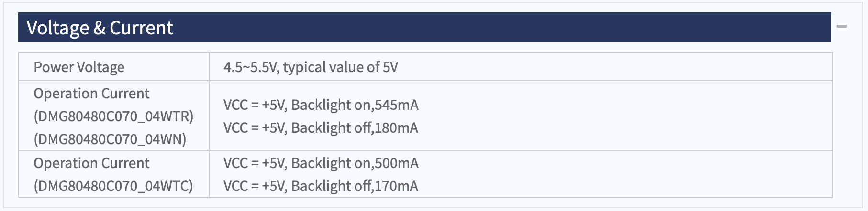Click the Voltage & Current header bar
Viewport: 868px width, 211px height.
point(424,27)
